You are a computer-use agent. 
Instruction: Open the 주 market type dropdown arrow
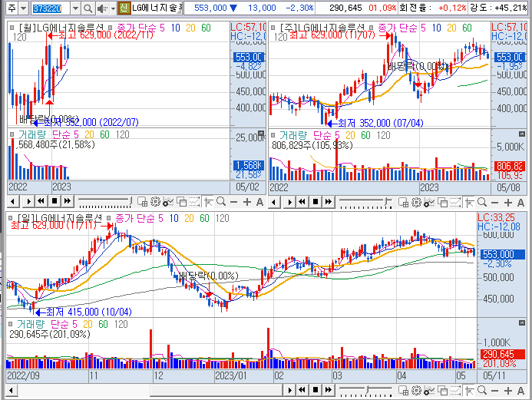click(x=23, y=8)
